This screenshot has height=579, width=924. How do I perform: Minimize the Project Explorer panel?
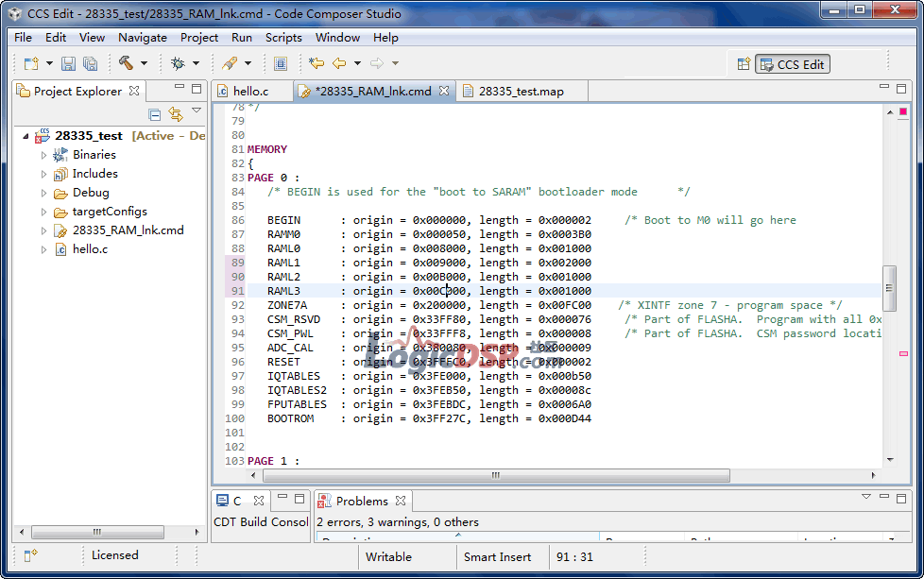(180, 87)
